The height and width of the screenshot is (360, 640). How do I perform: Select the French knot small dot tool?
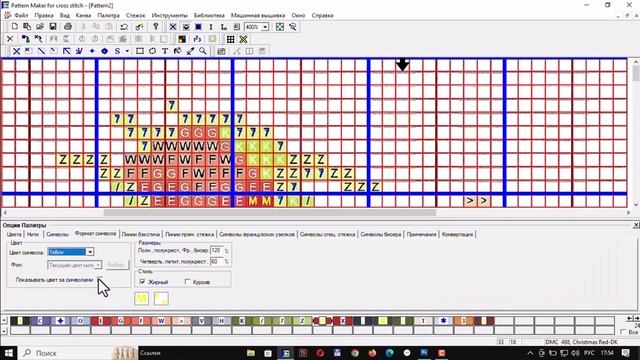[92, 51]
